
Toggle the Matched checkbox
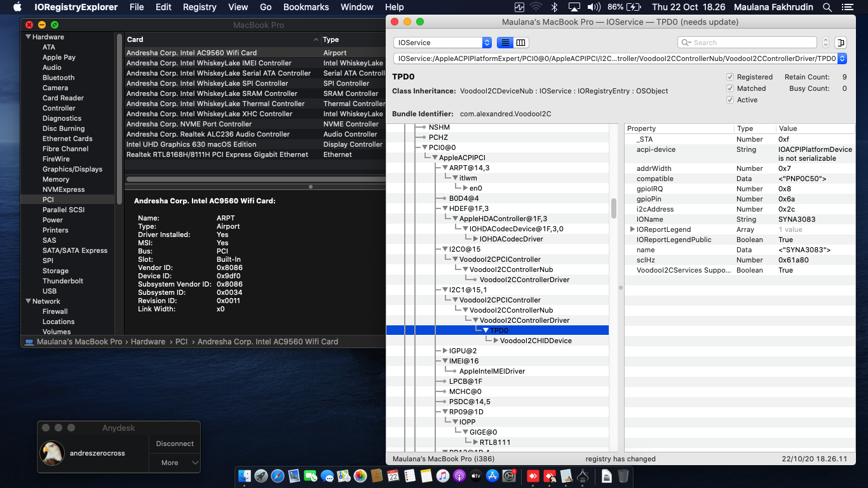pos(730,88)
